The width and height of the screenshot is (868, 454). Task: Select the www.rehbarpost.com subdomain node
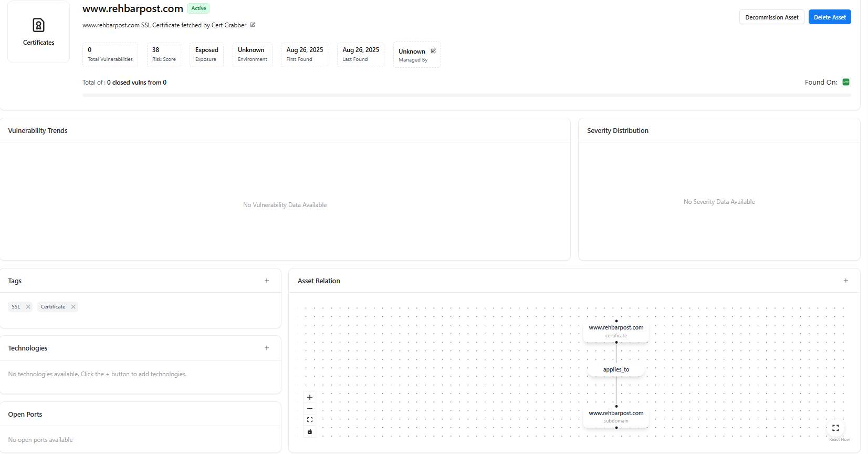[616, 417]
